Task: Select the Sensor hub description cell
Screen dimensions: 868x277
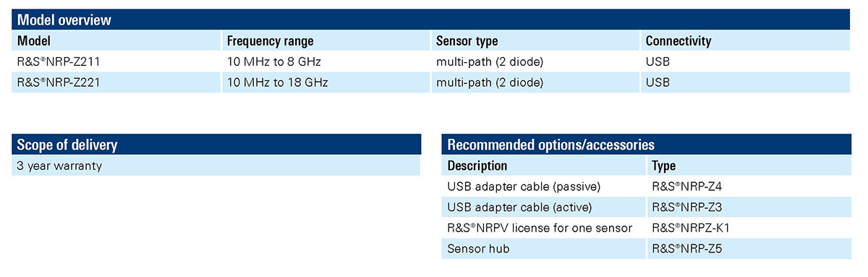Action: [x=544, y=249]
